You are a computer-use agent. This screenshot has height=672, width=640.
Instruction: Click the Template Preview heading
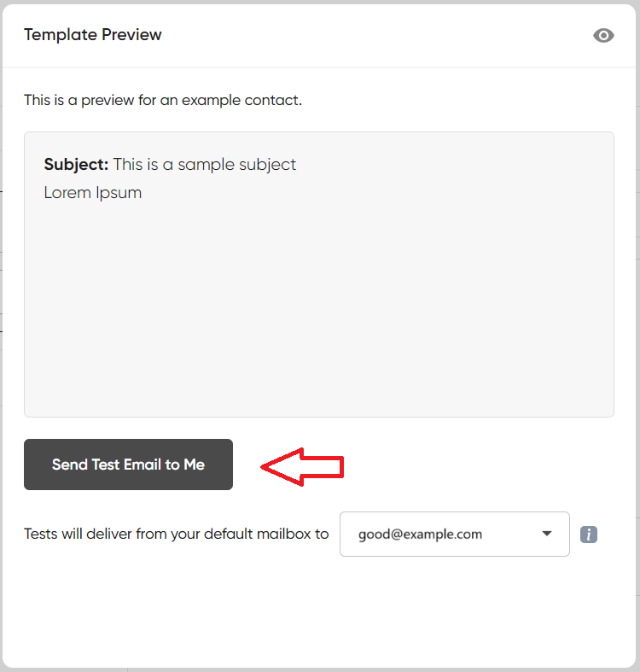pos(93,35)
